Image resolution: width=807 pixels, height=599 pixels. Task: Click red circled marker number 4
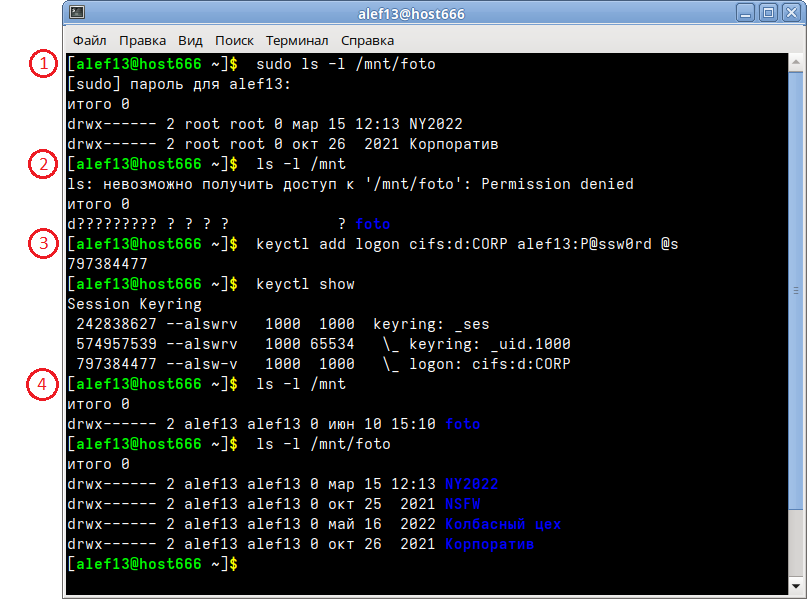coord(42,384)
